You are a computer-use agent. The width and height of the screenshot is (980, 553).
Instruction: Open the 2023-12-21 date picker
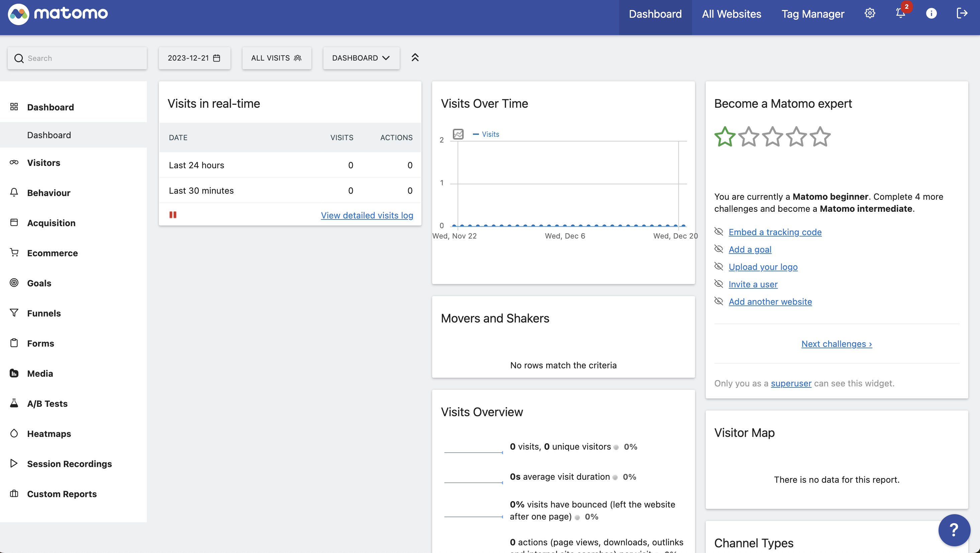tap(194, 58)
